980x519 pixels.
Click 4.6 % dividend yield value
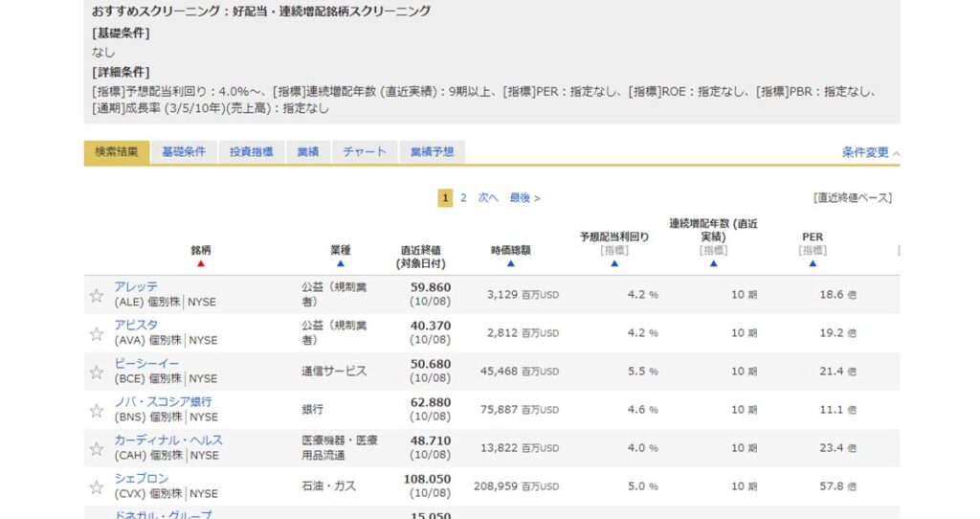tap(642, 410)
